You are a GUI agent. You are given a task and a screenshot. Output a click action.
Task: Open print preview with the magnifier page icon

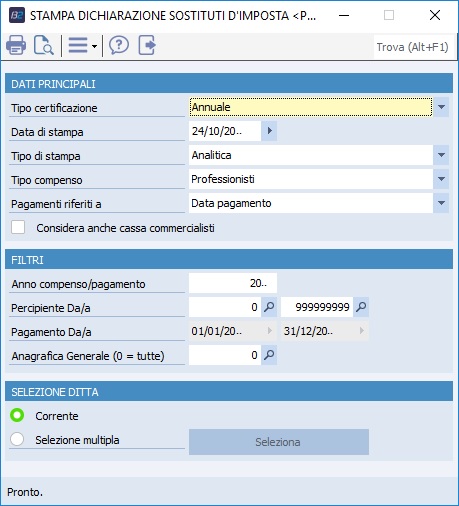coord(43,45)
